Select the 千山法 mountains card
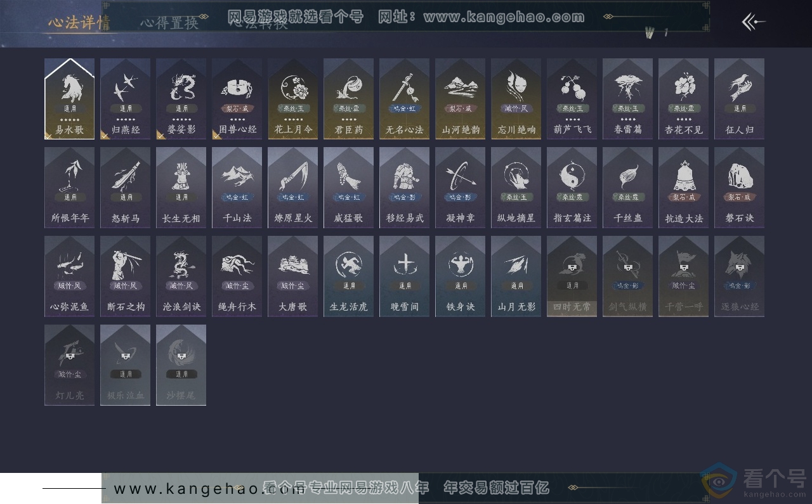This screenshot has height=504, width=812. [237, 188]
